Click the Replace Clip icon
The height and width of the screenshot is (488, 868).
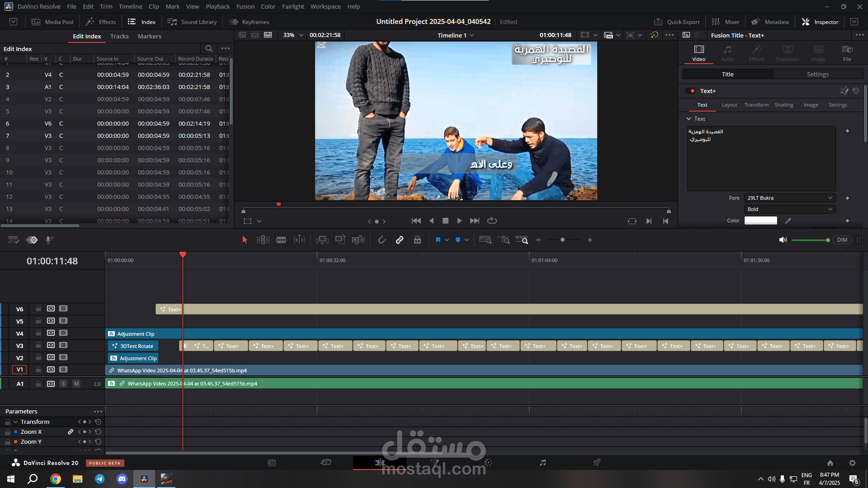tap(359, 240)
